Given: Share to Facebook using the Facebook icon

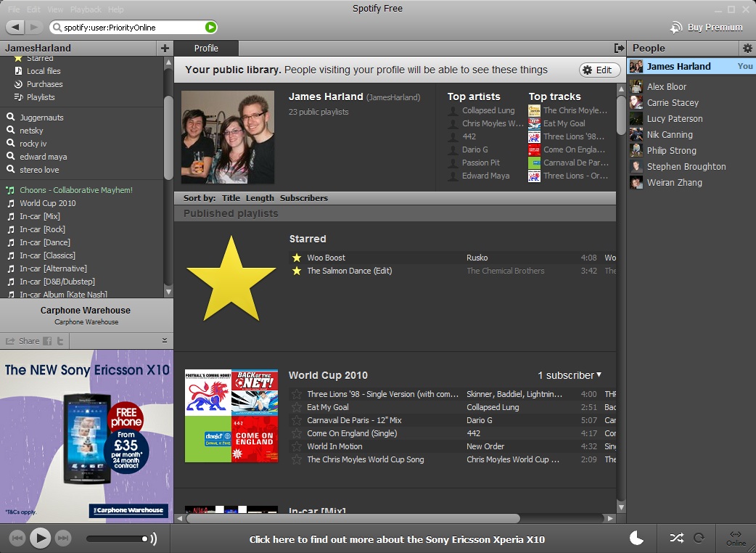Looking at the screenshot, I should [x=47, y=341].
